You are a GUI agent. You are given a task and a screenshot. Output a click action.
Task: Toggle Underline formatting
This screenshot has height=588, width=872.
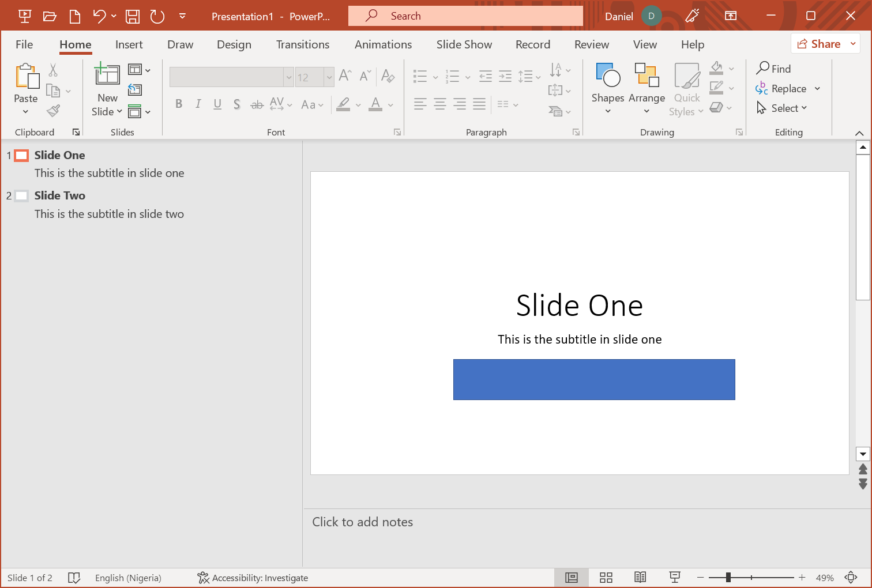point(217,104)
